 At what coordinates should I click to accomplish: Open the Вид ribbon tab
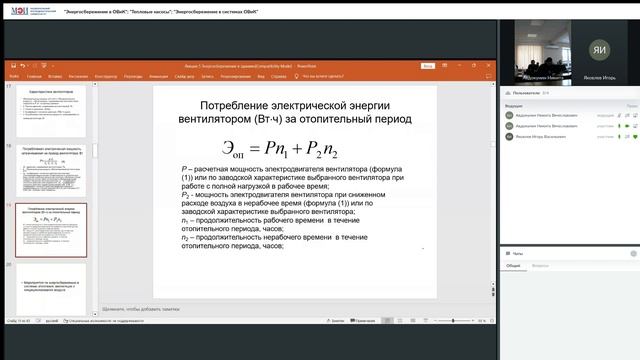point(261,76)
